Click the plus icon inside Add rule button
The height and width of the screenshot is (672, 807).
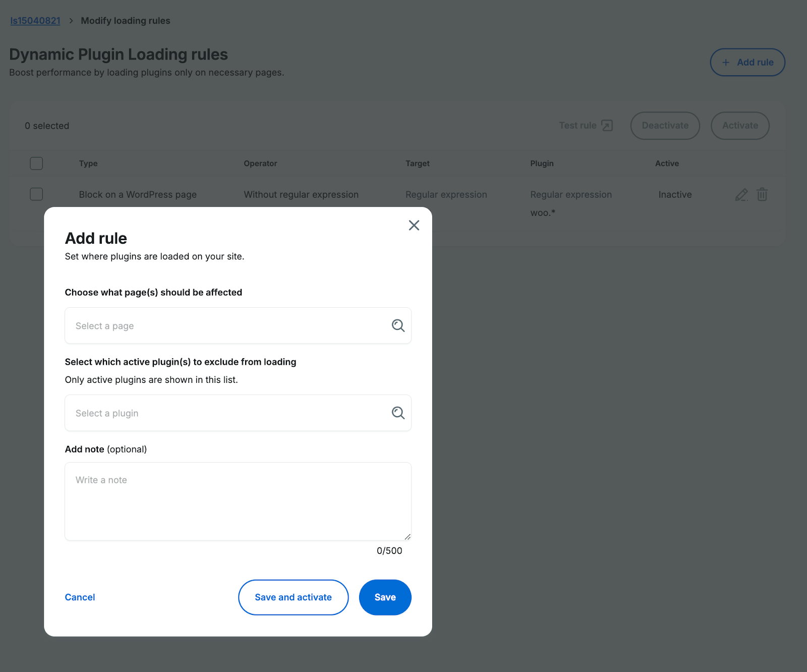tap(725, 62)
